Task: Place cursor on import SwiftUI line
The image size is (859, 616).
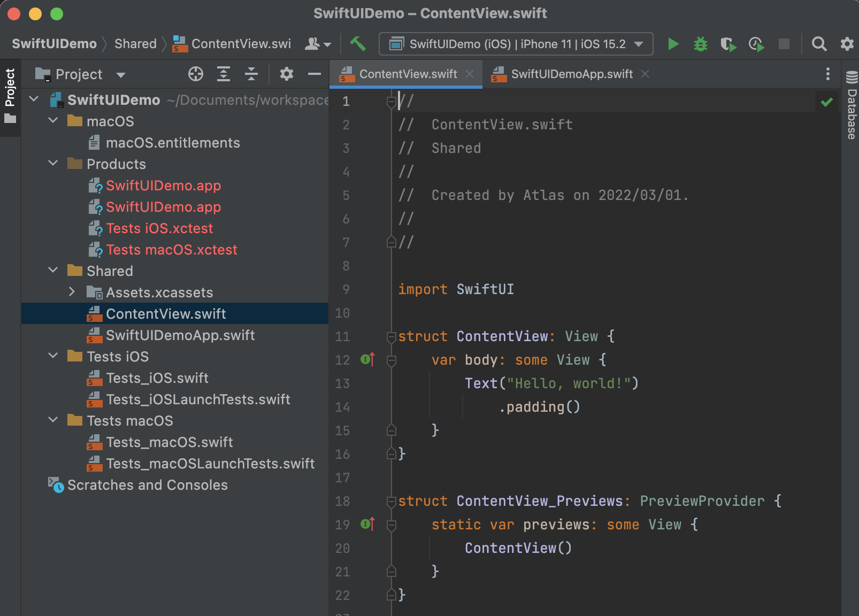Action: pyautogui.click(x=456, y=289)
